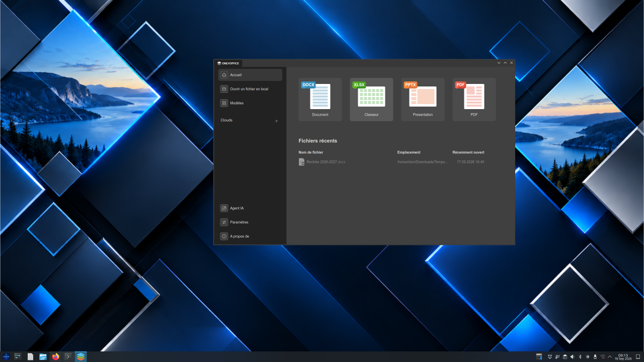Screen dimensions: 644x362
Task: Click the Nom de fichier column header
Action: click(x=311, y=152)
